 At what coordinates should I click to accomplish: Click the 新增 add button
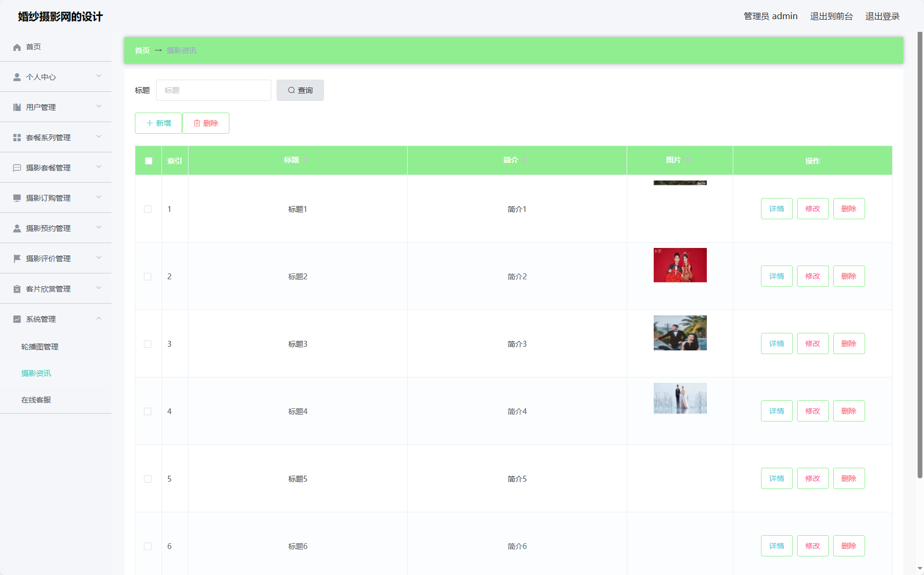pyautogui.click(x=158, y=123)
